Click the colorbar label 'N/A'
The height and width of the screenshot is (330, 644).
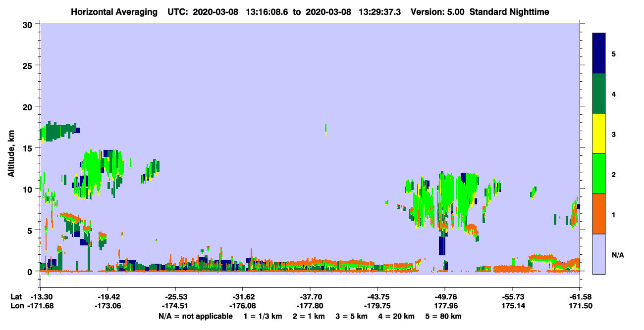pyautogui.click(x=617, y=255)
